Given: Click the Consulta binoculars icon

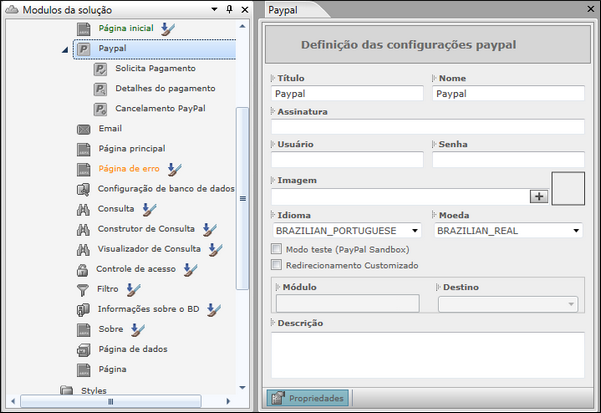Looking at the screenshot, I should point(85,209).
